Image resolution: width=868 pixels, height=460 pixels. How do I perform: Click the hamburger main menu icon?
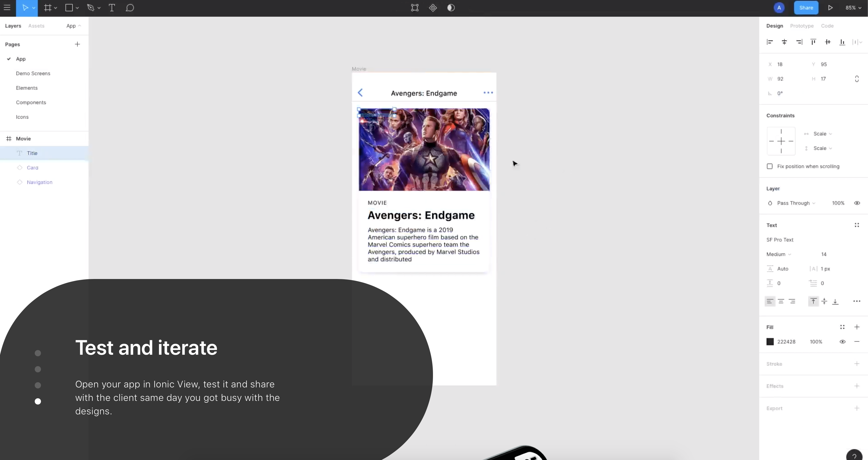tap(7, 8)
